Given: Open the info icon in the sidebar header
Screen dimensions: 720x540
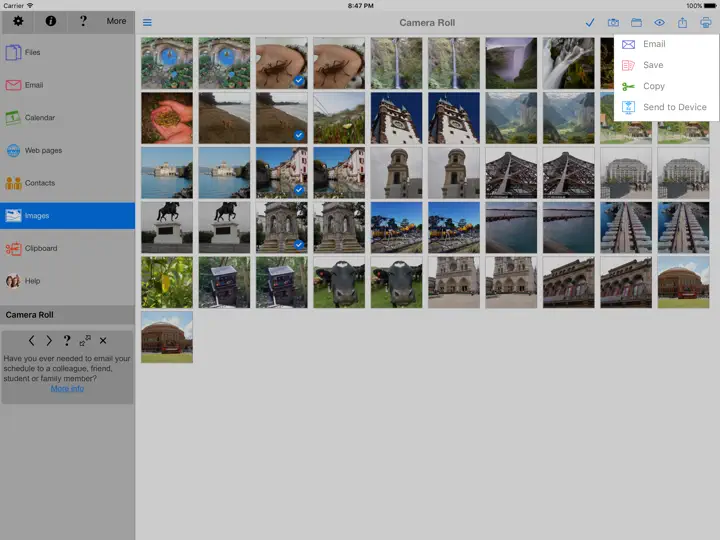Looking at the screenshot, I should pos(51,21).
